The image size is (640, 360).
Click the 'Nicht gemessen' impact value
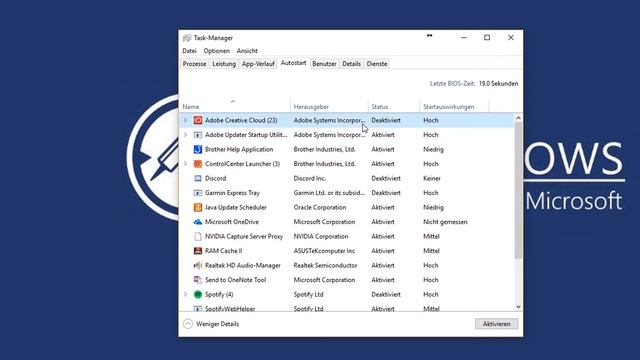tap(445, 222)
